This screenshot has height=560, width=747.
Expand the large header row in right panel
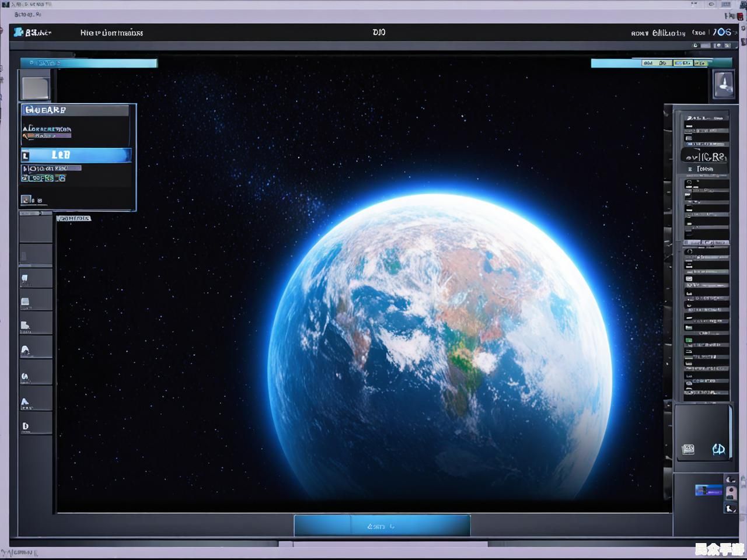pos(705,156)
